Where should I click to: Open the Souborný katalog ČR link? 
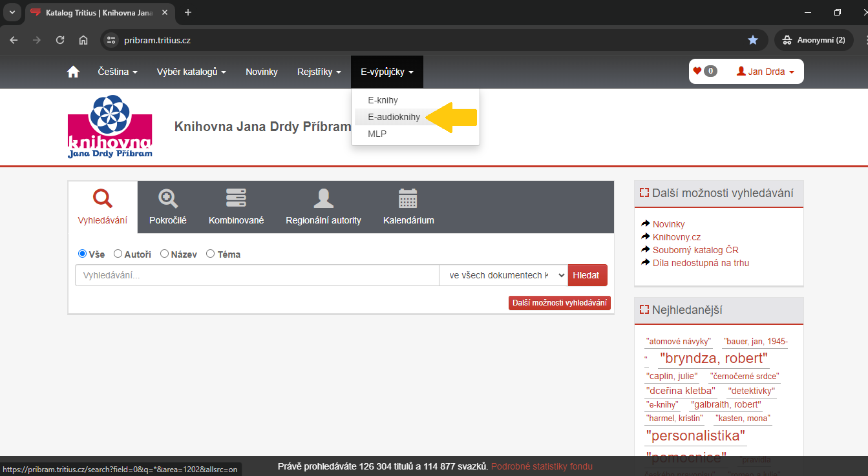[695, 250]
